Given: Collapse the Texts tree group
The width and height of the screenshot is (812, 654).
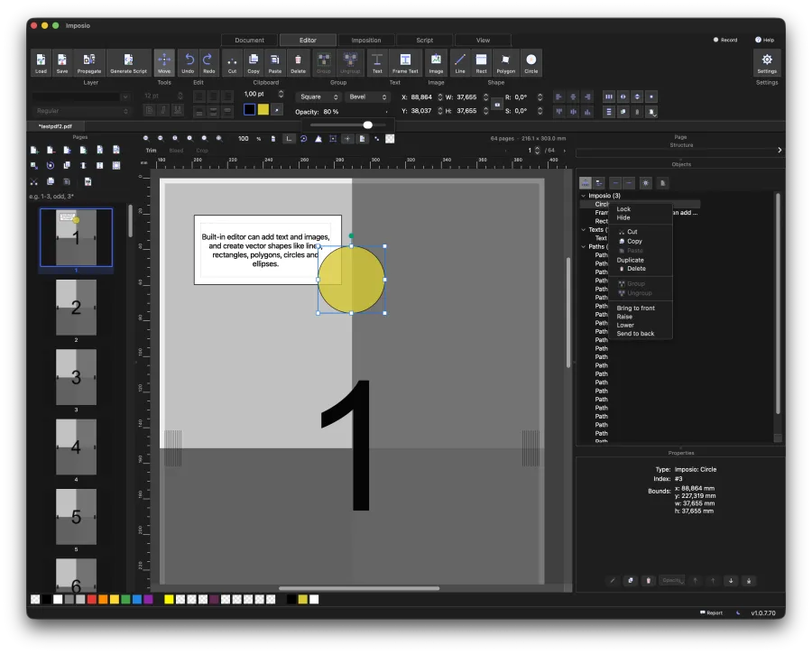Looking at the screenshot, I should 584,229.
